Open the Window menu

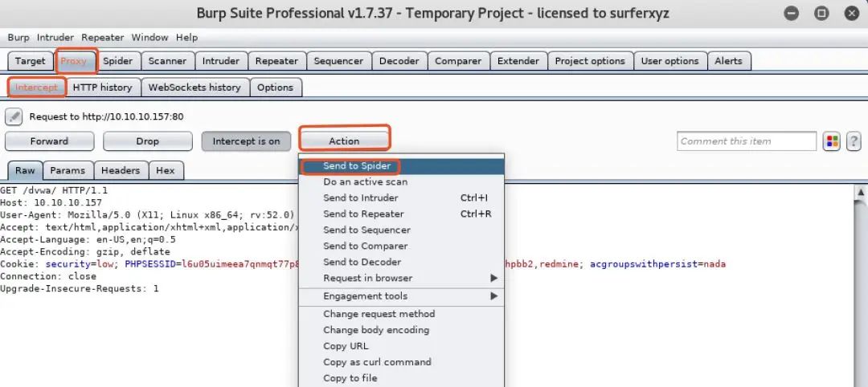click(149, 38)
